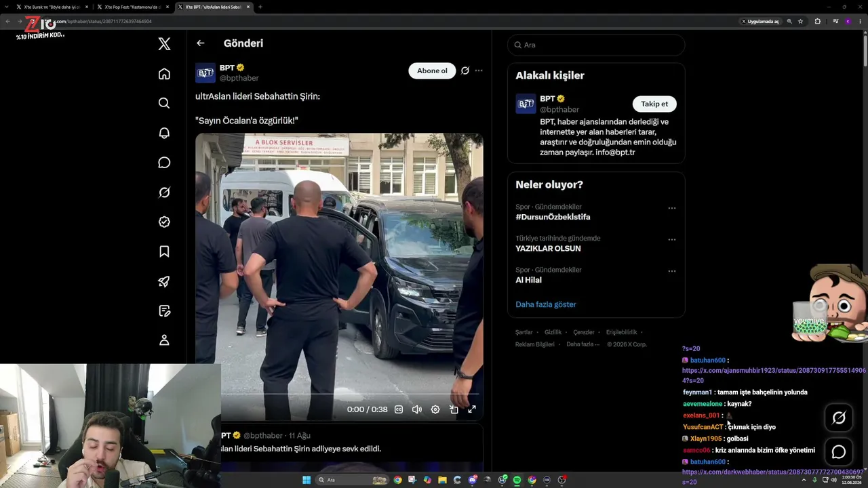Open more options for YAZIKLAR OLSUN trend
The width and height of the screenshot is (868, 488).
[x=672, y=239]
